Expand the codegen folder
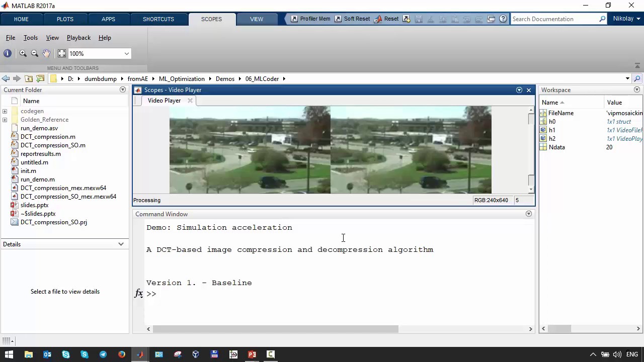 [5, 111]
